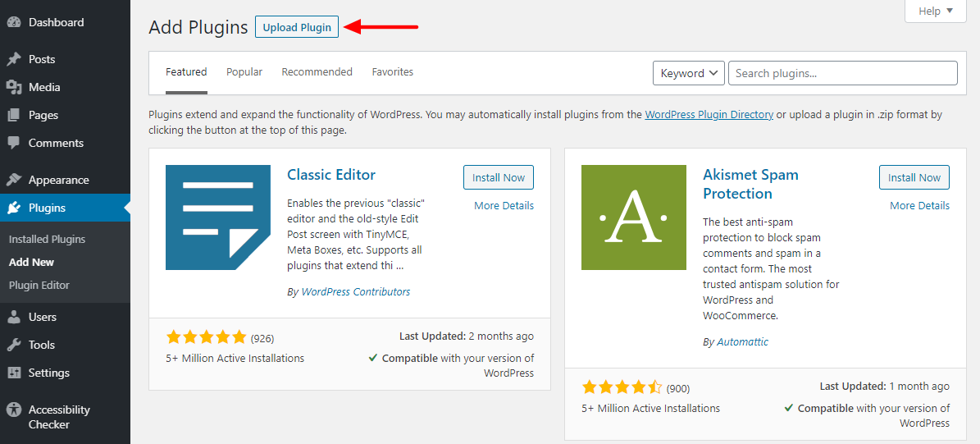Switch to the Popular tab
Viewport: 980px width, 444px height.
click(x=244, y=72)
